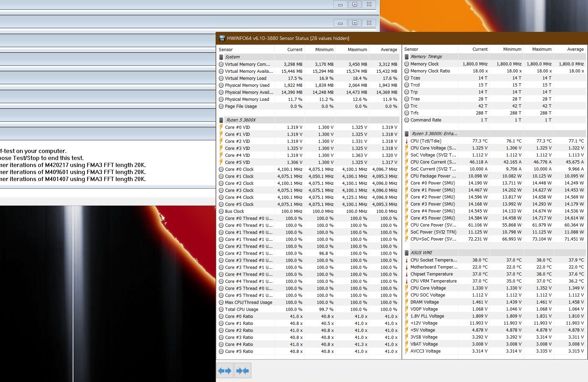Select the Physical Memory Used row
588x382 pixels.
[308, 85]
